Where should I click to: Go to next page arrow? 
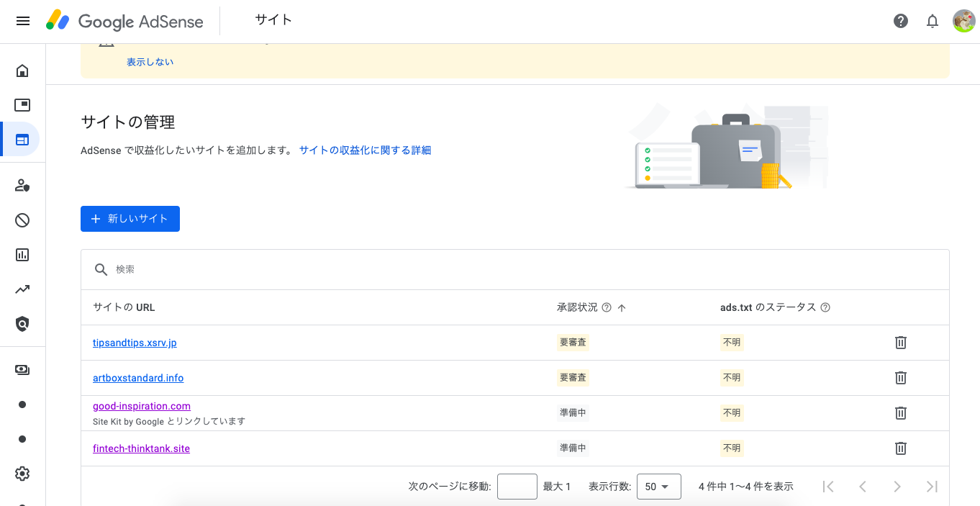[x=897, y=487]
